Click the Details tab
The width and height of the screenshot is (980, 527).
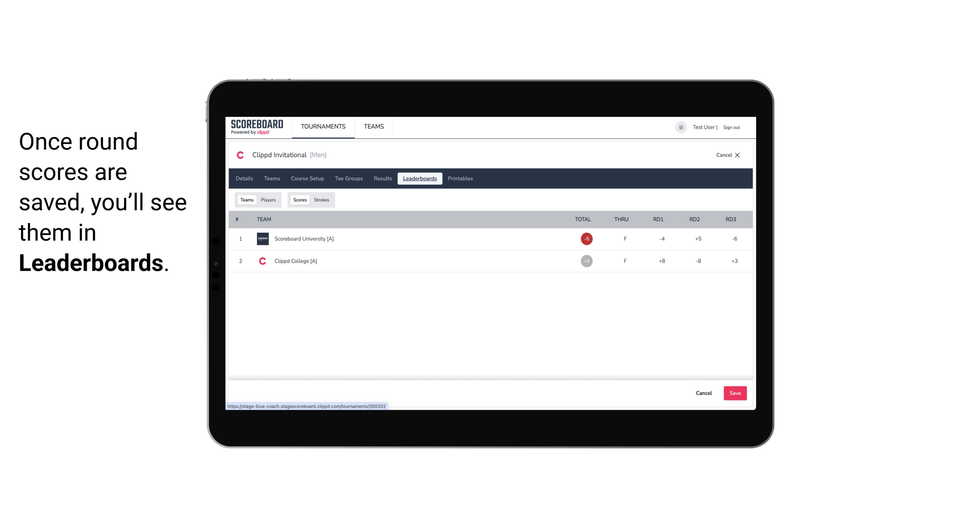tap(244, 179)
